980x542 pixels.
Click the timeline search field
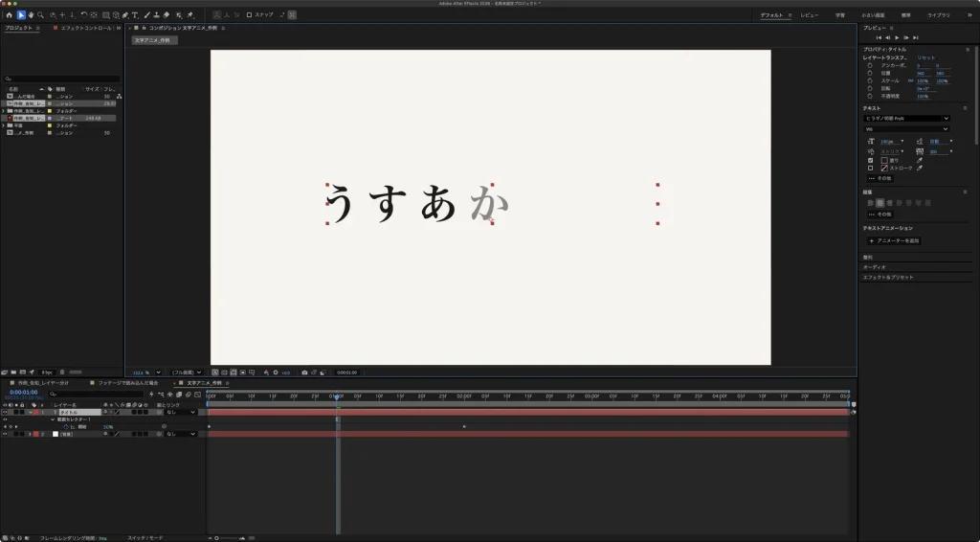pyautogui.click(x=97, y=394)
